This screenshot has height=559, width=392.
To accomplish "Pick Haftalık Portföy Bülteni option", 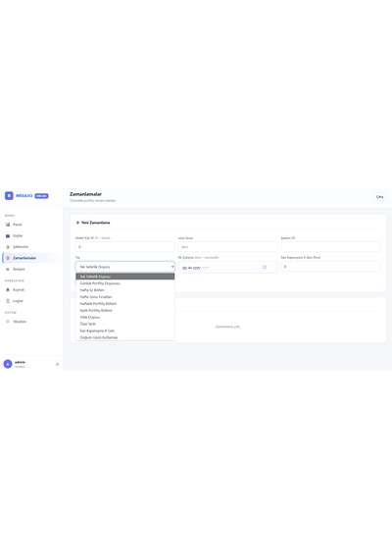I will point(125,304).
